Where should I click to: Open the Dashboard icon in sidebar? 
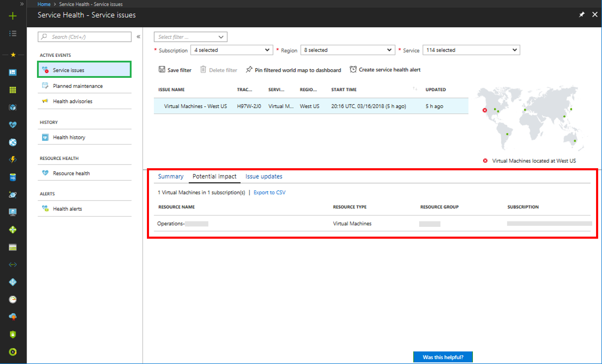point(13,72)
